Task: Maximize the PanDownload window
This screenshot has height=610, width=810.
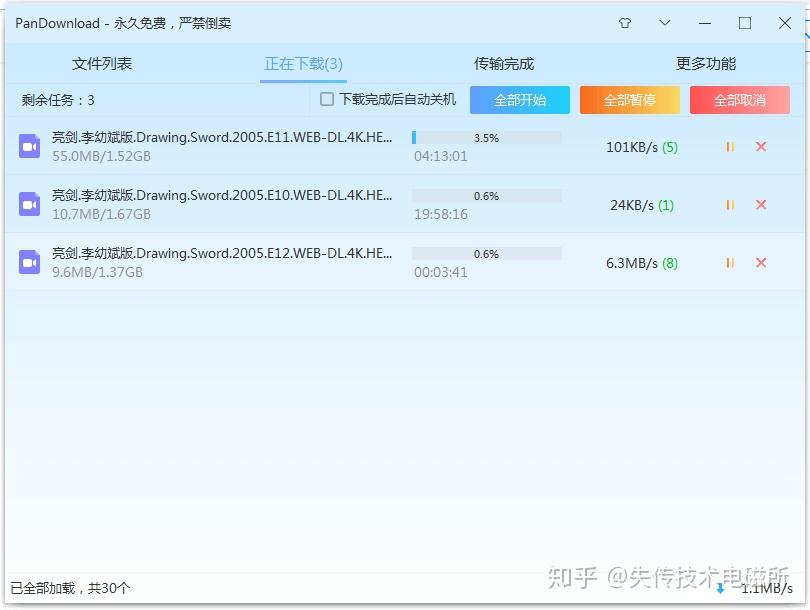Action: (745, 23)
